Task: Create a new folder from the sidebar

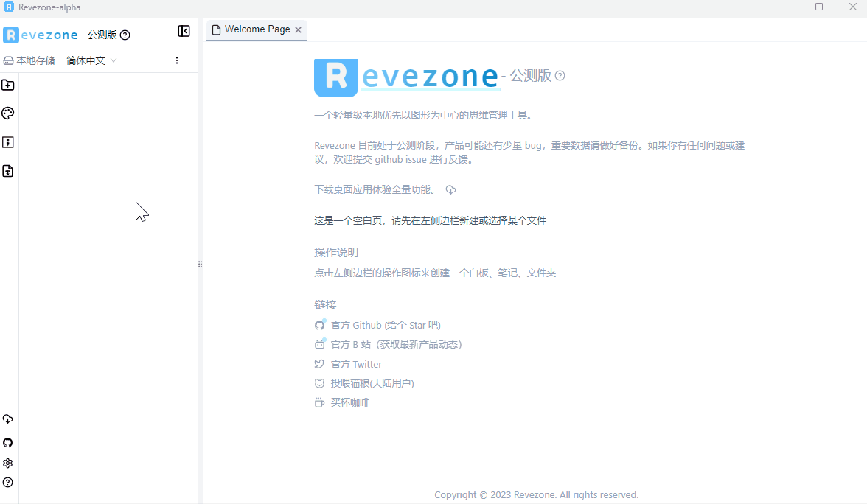Action: [x=7, y=85]
